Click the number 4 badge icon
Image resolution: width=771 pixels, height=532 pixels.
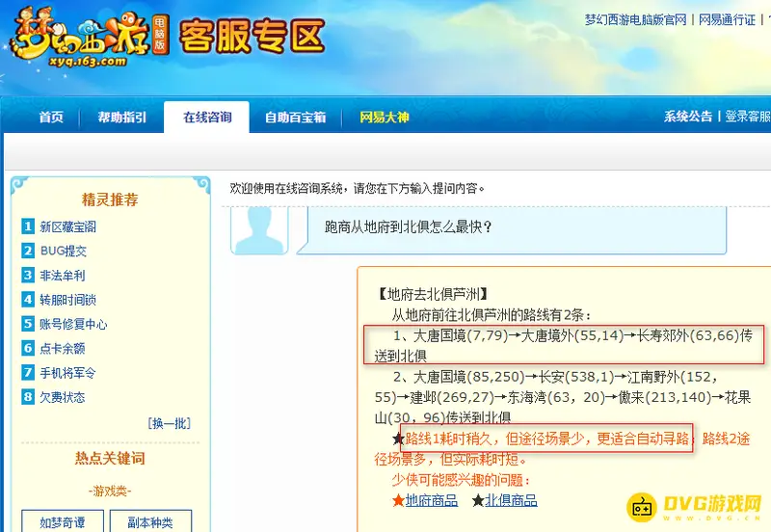(28, 299)
